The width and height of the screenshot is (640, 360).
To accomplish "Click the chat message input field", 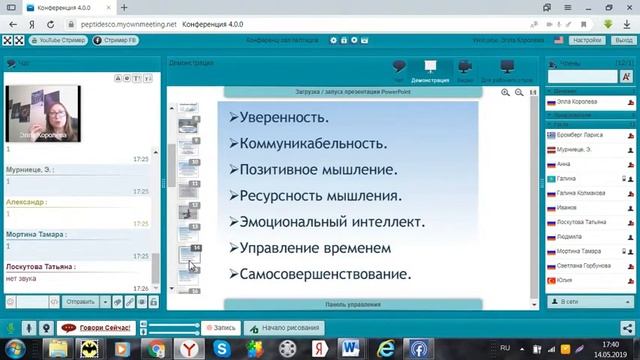I will tap(32, 302).
